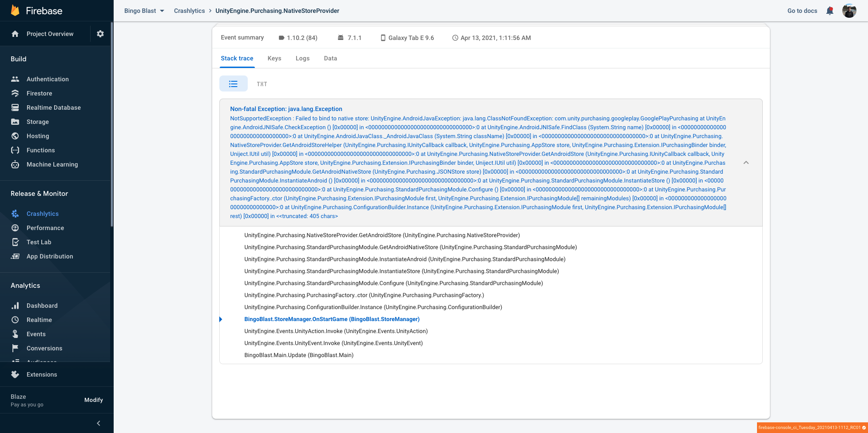The height and width of the screenshot is (433, 868).
Task: Click the Authentication people icon
Action: pos(15,79)
